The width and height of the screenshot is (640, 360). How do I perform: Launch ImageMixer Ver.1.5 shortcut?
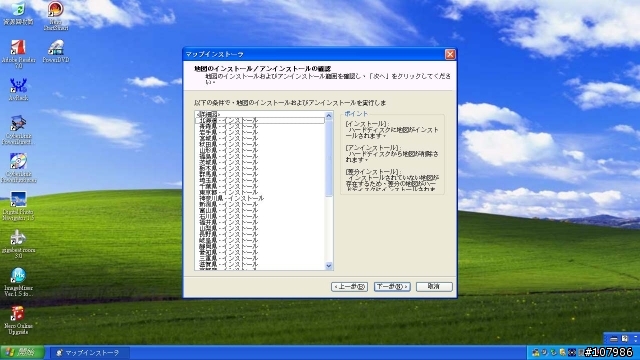coord(18,282)
